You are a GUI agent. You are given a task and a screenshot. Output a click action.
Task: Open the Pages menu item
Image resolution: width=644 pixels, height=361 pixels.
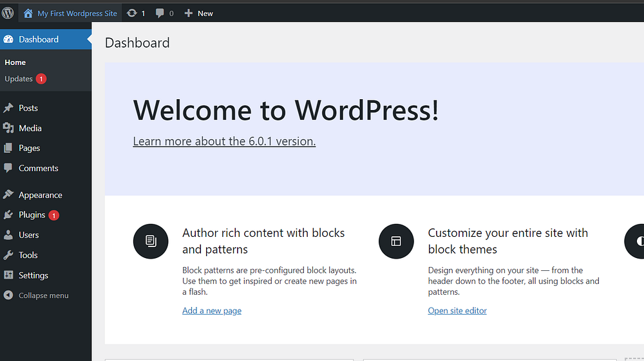[30, 148]
